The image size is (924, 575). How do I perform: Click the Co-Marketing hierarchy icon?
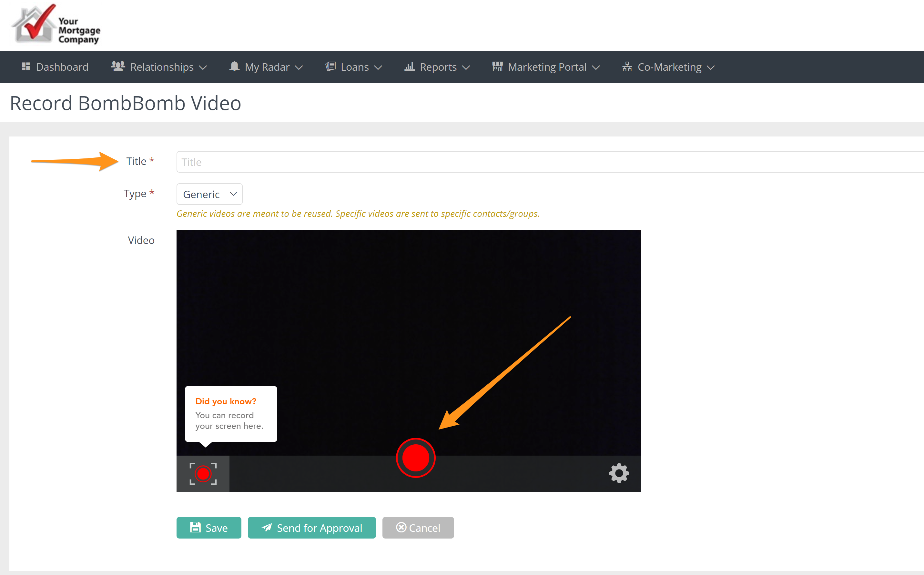[x=627, y=67]
